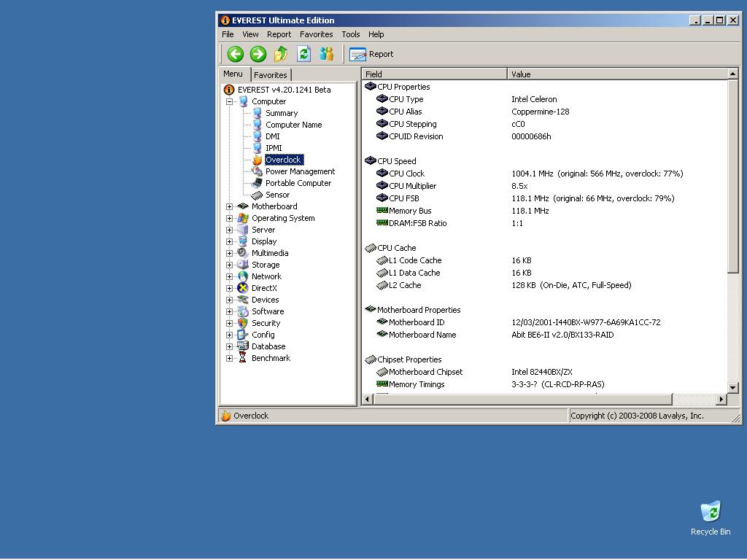Select the Config tree item
This screenshot has width=747, height=560.
(263, 335)
